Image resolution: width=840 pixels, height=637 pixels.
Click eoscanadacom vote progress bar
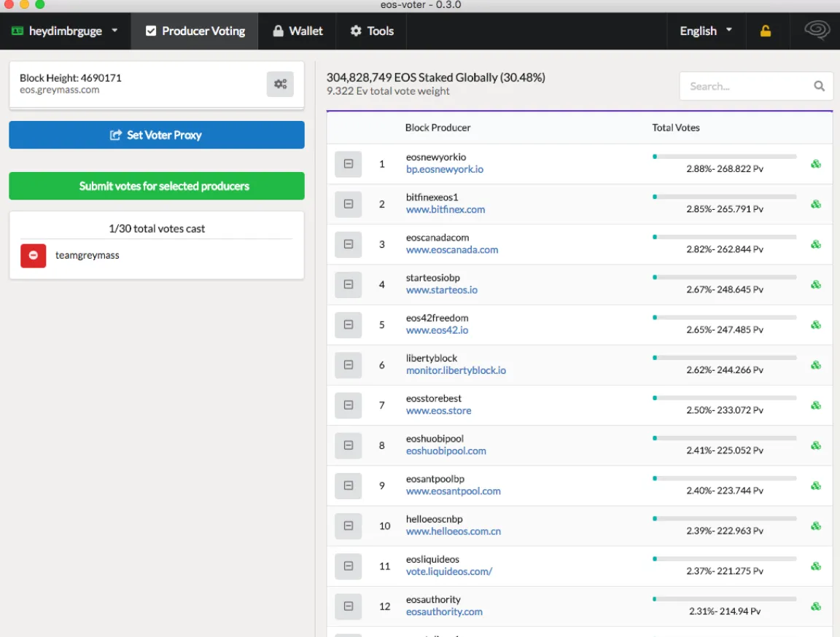724,237
